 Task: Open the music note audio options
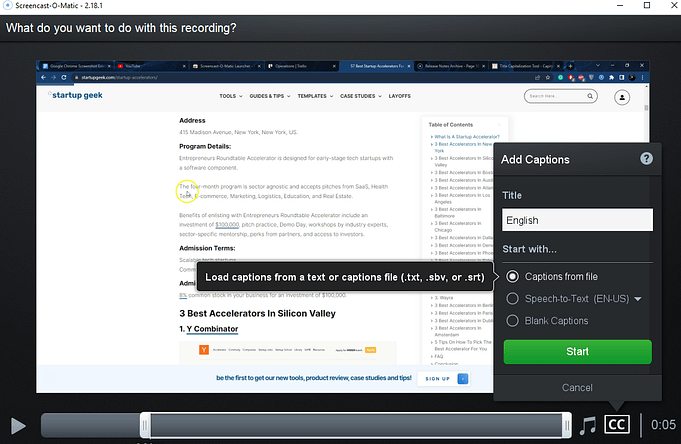click(588, 425)
